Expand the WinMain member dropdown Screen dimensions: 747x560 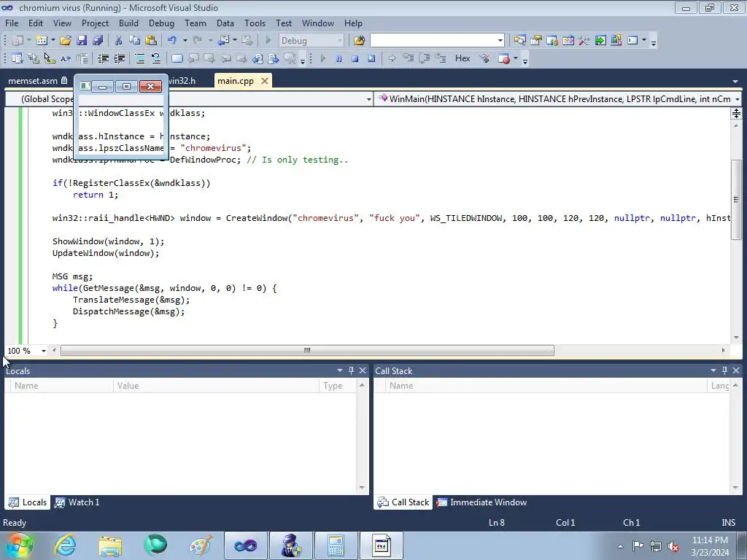[737, 99]
